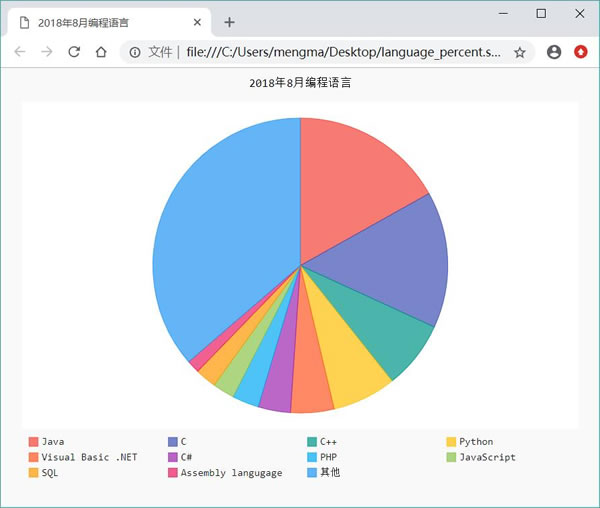Go forward to the next page
This screenshot has height=508, width=600.
pos(47,52)
